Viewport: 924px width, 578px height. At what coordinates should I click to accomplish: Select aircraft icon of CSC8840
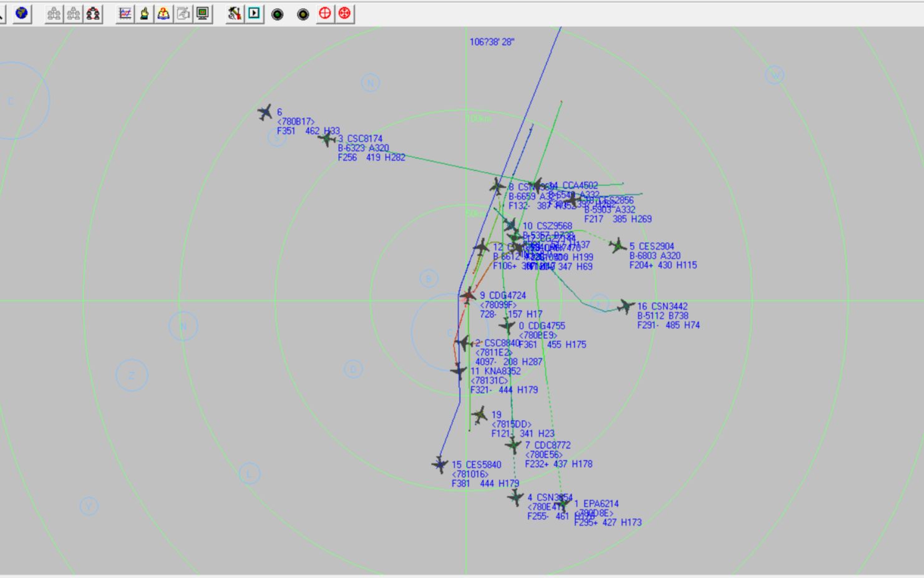coord(464,343)
